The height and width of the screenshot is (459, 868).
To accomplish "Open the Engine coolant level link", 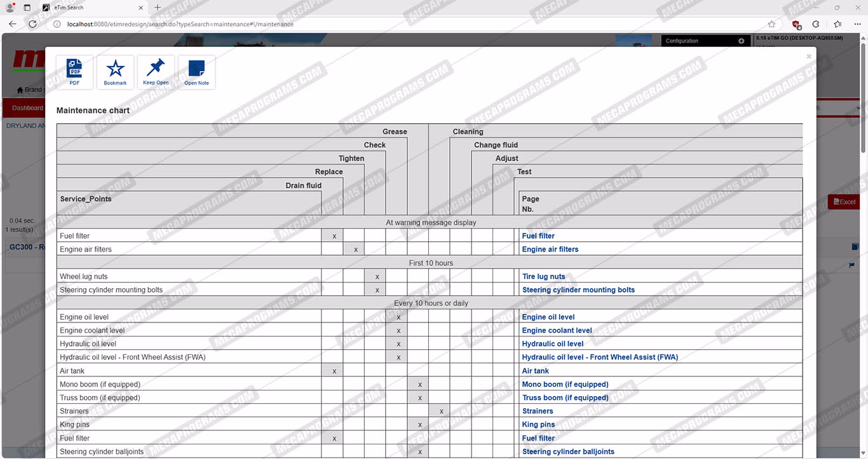I will click(557, 331).
